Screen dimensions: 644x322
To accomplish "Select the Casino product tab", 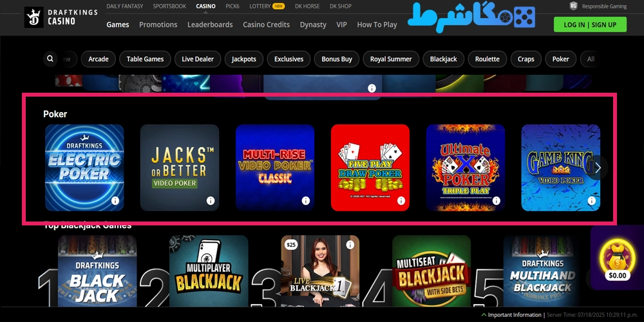I will pos(206,6).
